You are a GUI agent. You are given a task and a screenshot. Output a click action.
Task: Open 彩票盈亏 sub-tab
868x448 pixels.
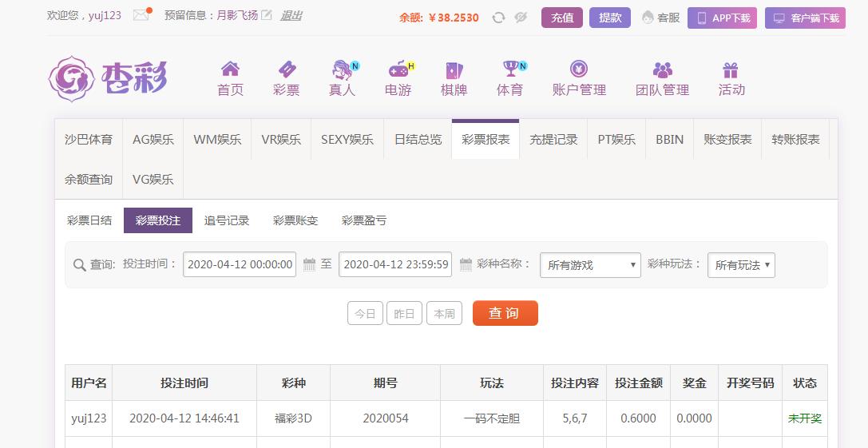(x=364, y=220)
